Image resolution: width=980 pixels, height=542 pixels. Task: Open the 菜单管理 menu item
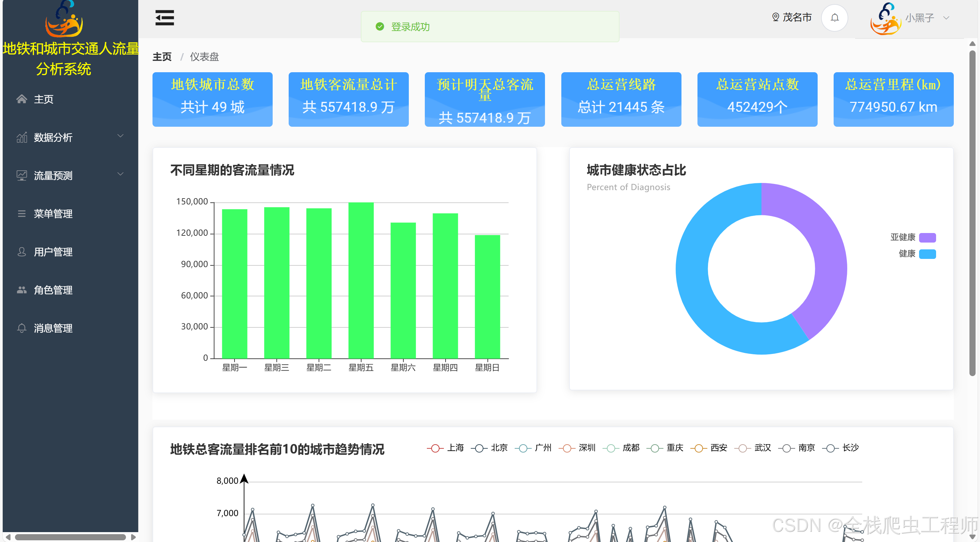(x=53, y=214)
